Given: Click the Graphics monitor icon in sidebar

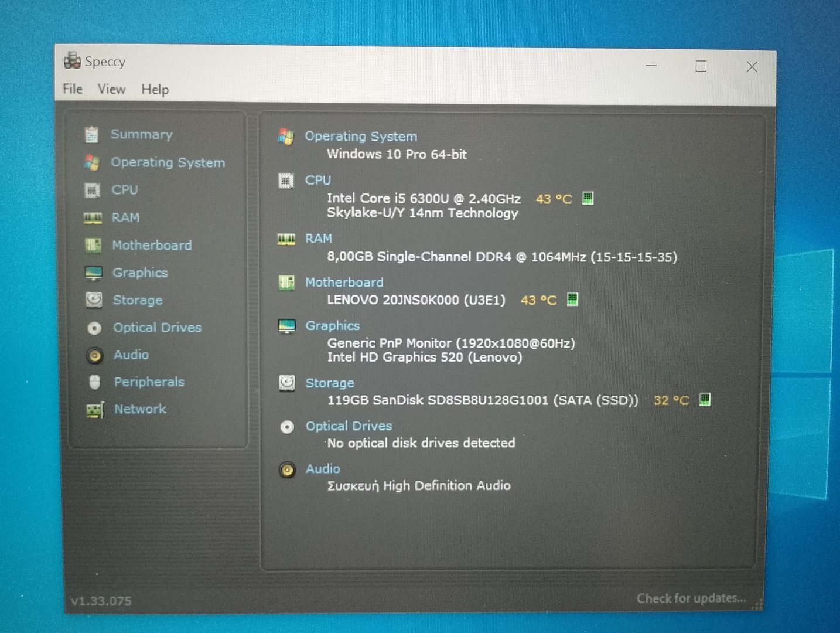Looking at the screenshot, I should tap(93, 273).
